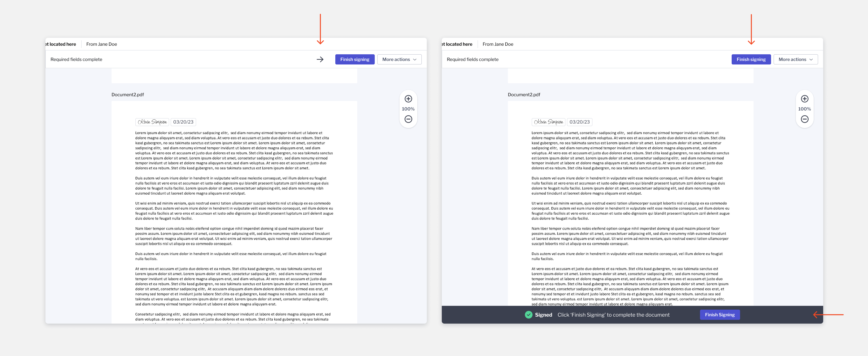868x356 pixels.
Task: Open More actions dropdown in the right screen
Action: [795, 59]
